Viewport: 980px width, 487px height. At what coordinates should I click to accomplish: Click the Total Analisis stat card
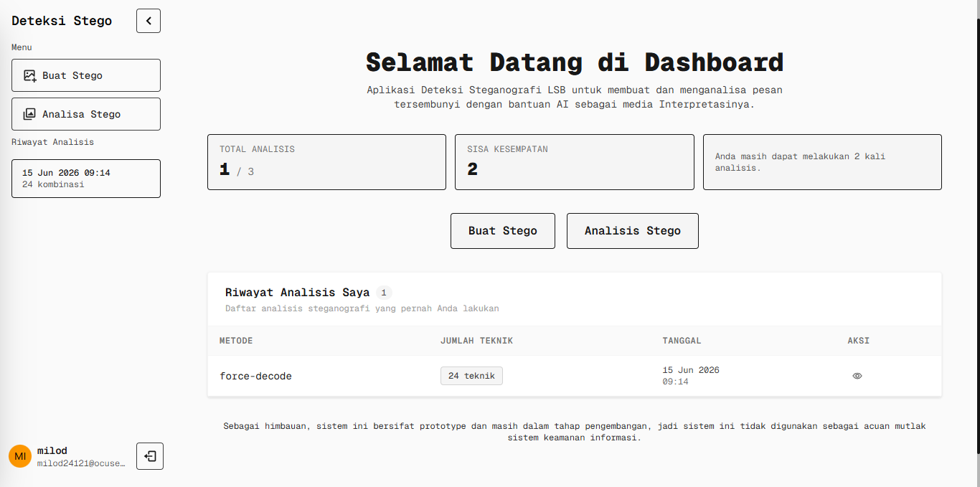pos(326,162)
